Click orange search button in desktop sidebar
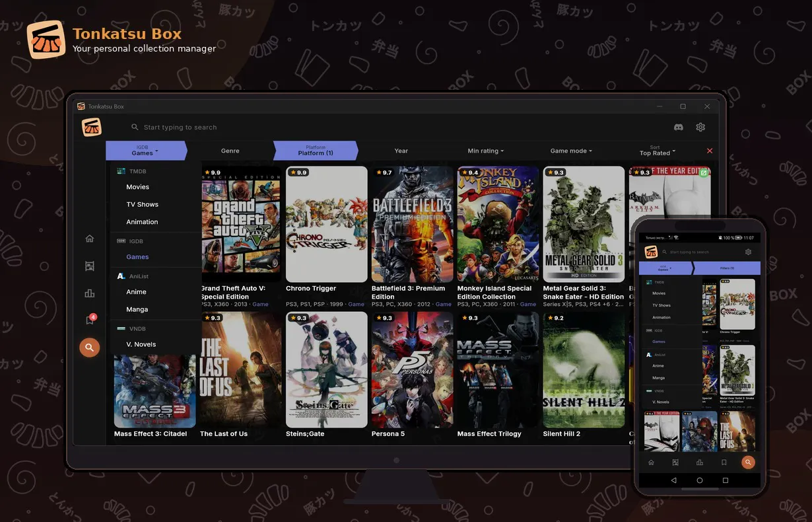The image size is (812, 522). pyautogui.click(x=89, y=348)
